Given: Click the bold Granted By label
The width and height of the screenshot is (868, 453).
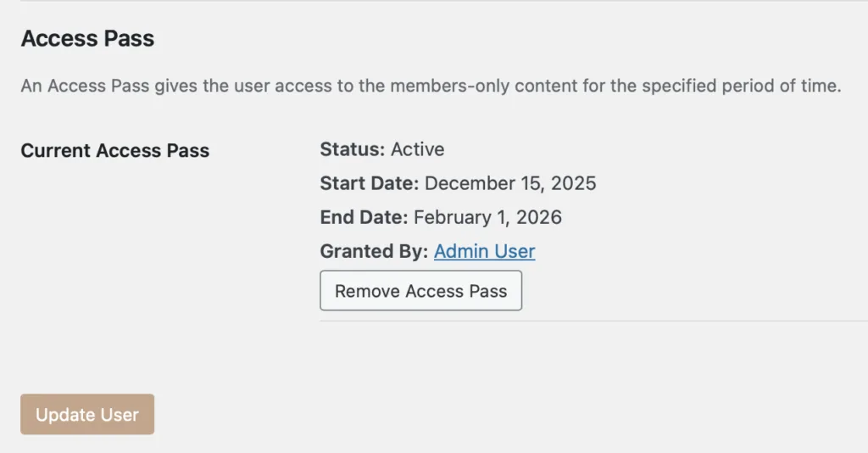Looking at the screenshot, I should pos(375,251).
